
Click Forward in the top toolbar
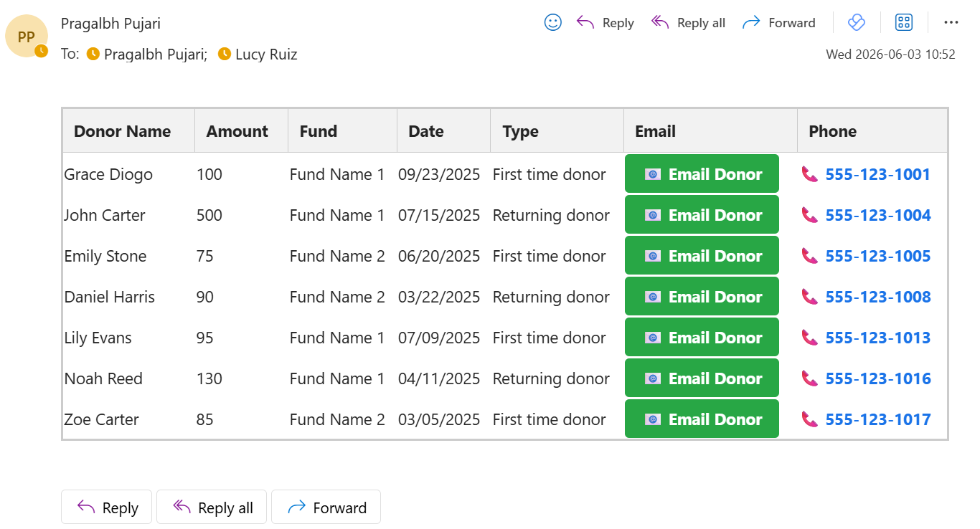[778, 23]
